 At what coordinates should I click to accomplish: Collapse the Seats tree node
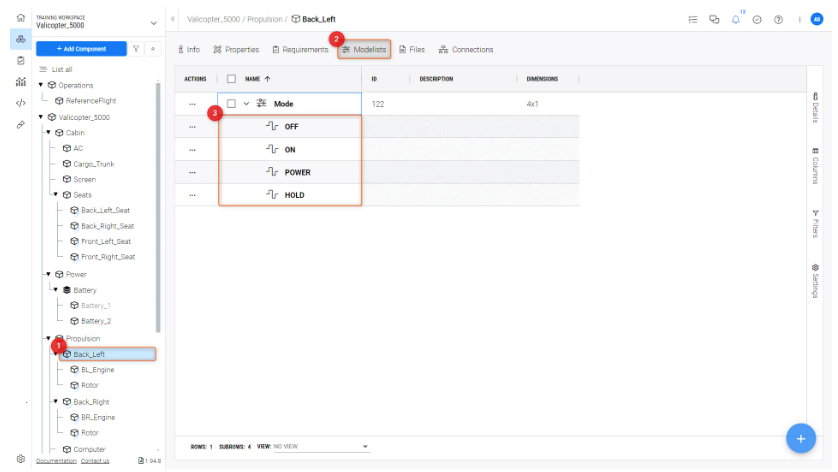pos(56,195)
